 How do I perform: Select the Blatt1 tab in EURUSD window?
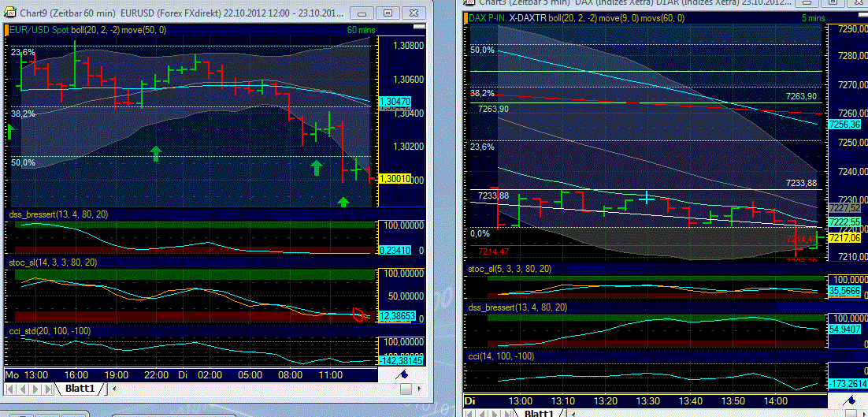point(80,389)
